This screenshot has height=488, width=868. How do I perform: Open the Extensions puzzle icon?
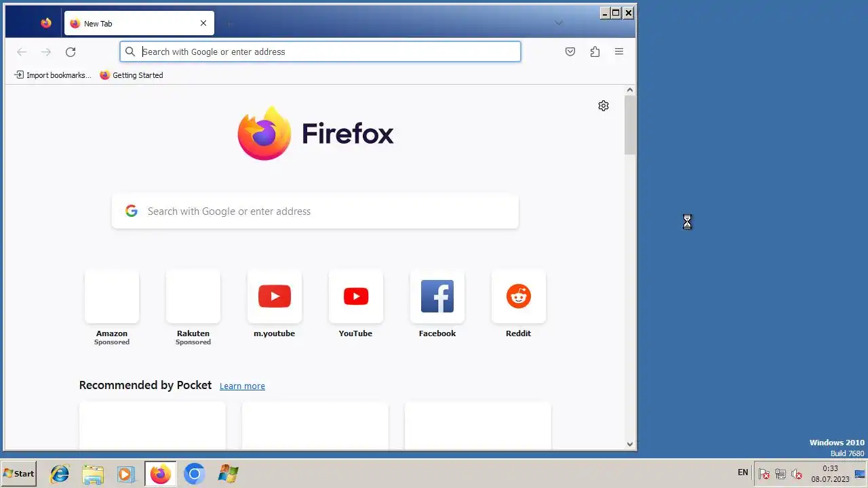(x=595, y=52)
